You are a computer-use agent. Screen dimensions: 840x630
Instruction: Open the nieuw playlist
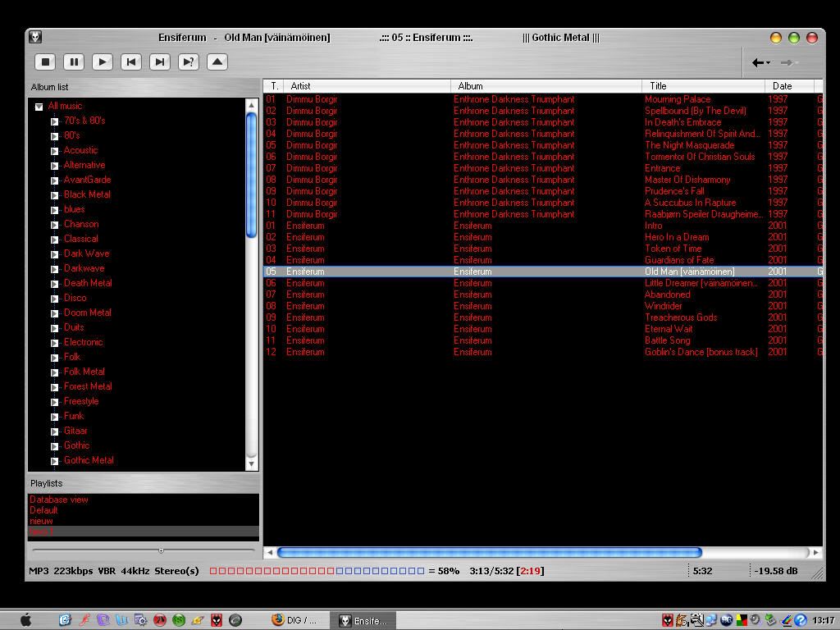(41, 521)
